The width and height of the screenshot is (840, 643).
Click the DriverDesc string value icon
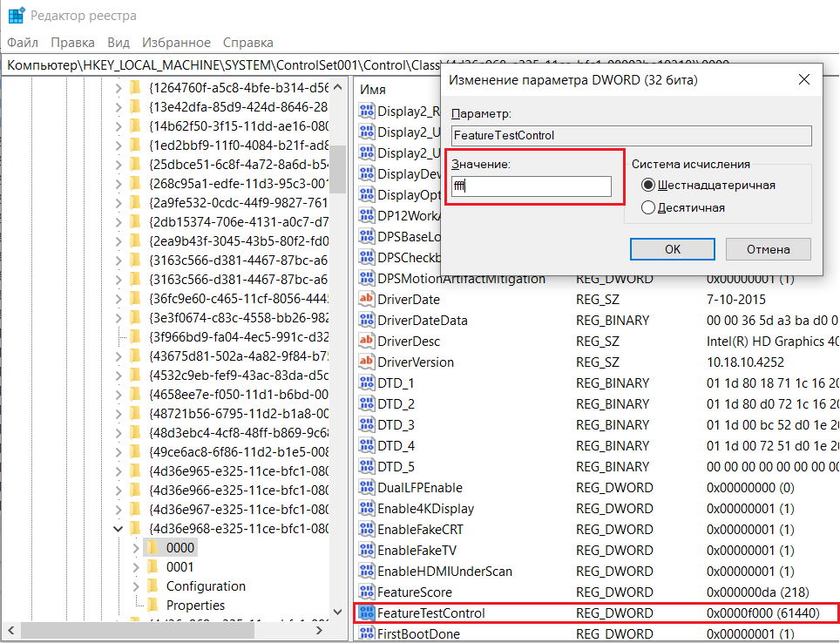367,342
